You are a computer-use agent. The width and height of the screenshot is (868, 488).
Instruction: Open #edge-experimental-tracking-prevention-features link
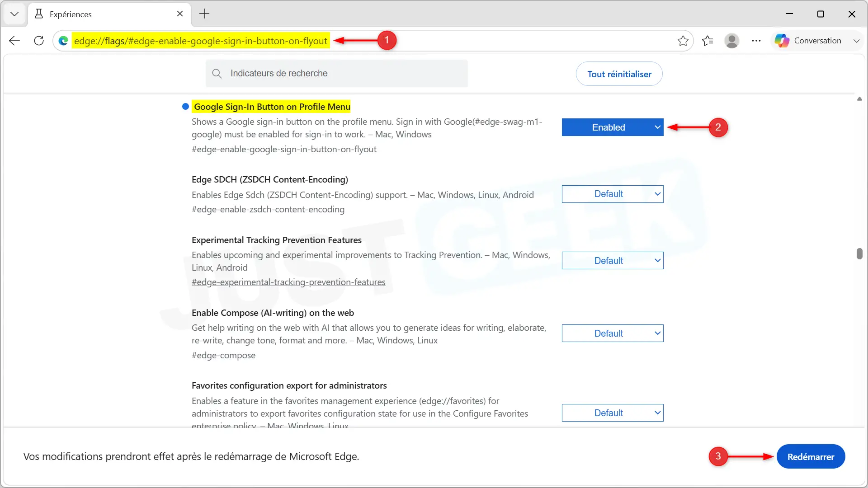click(288, 282)
